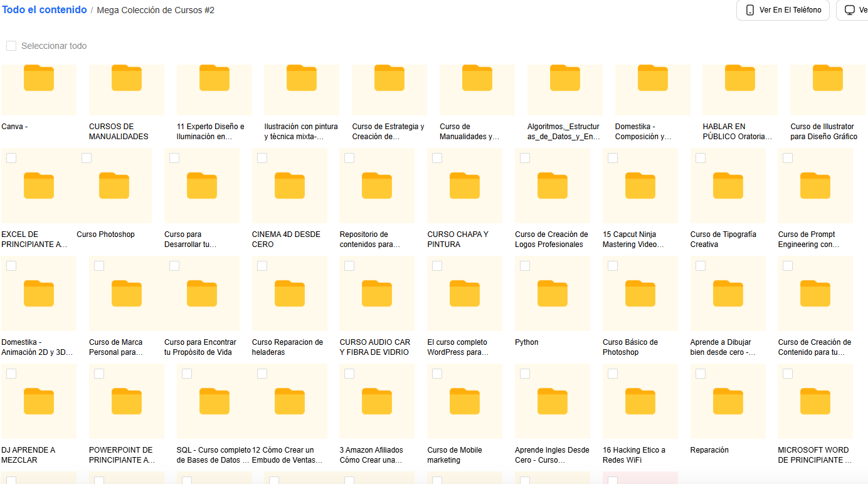This screenshot has width=868, height=484.
Task: Tick the checkbox on 'Curso de Marca Personal para…' folder
Action: coord(99,266)
